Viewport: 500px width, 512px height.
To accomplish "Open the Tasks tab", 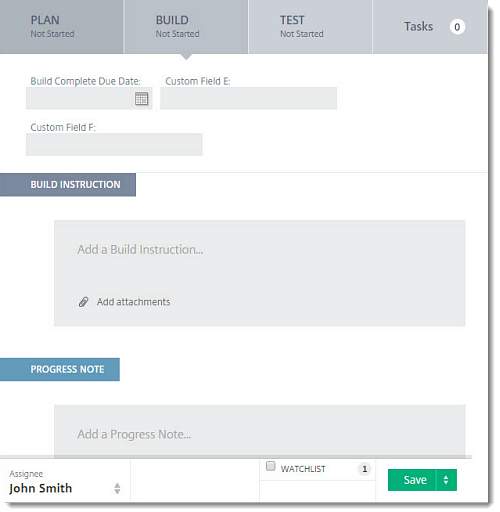I will pos(430,27).
